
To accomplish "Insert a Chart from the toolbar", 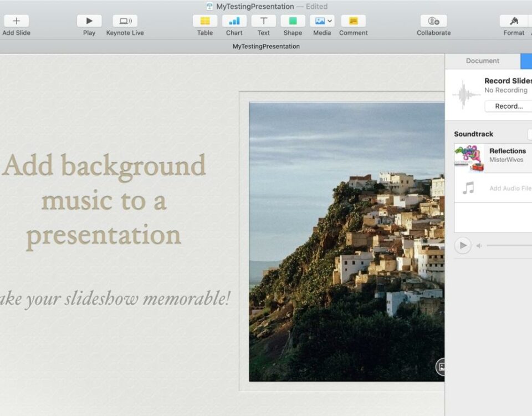I will [234, 21].
